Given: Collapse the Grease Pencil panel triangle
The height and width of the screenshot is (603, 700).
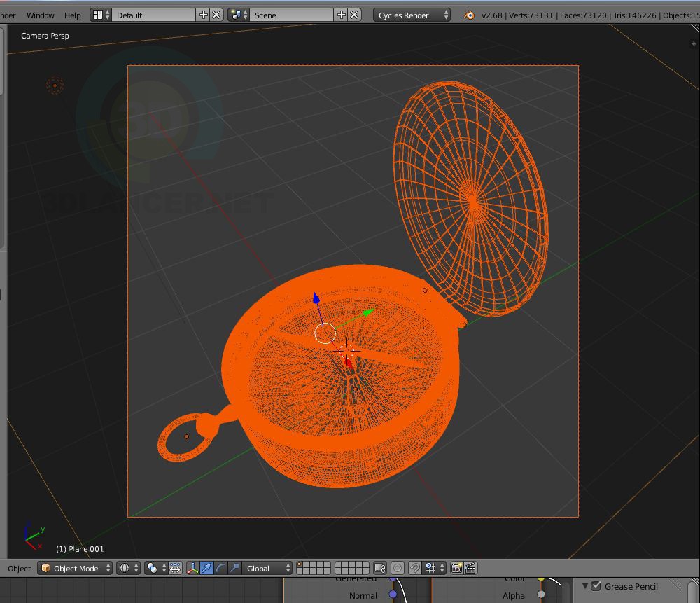Looking at the screenshot, I should click(x=584, y=585).
